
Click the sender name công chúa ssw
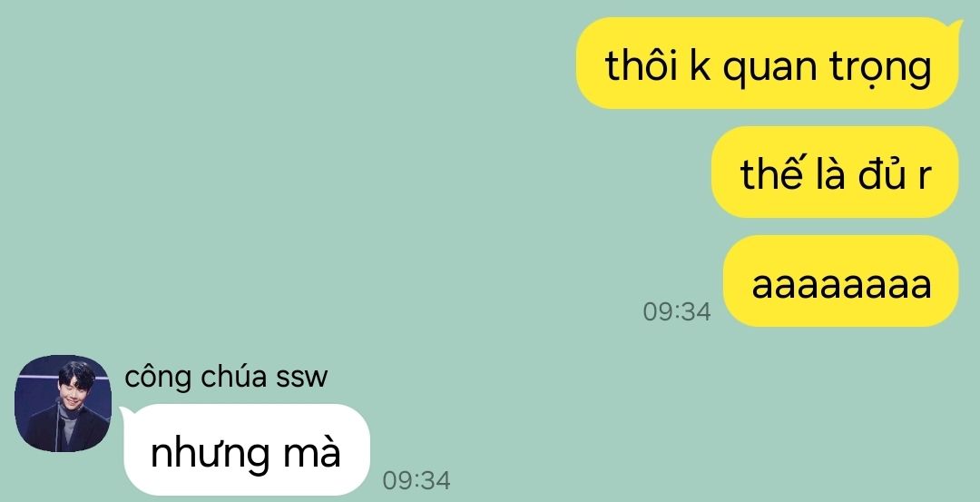click(x=226, y=378)
